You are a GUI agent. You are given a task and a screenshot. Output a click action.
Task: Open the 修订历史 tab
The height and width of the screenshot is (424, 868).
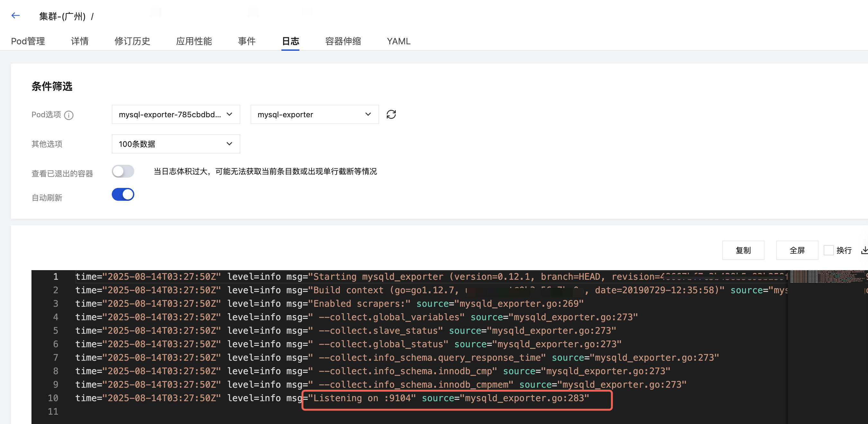pyautogui.click(x=132, y=41)
